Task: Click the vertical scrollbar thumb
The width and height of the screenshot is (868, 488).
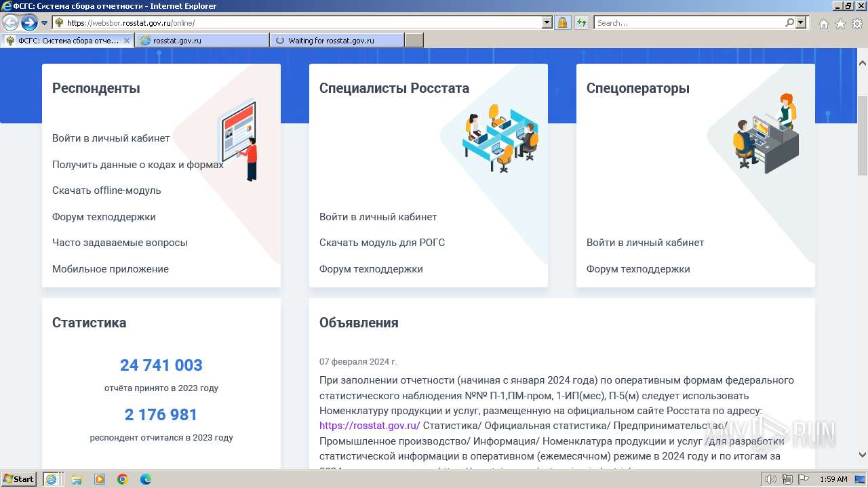Action: click(x=863, y=136)
